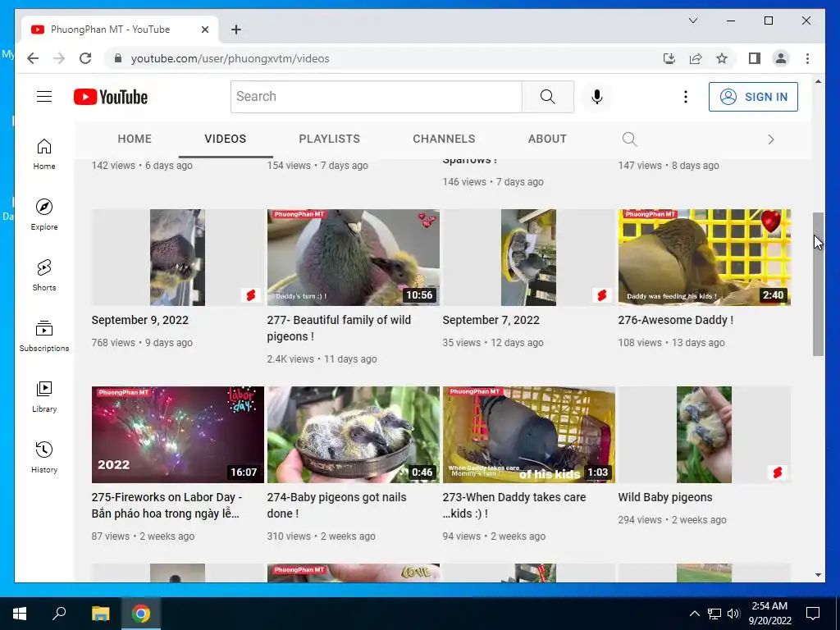
Task: Open File Explorer from taskbar
Action: point(100,614)
